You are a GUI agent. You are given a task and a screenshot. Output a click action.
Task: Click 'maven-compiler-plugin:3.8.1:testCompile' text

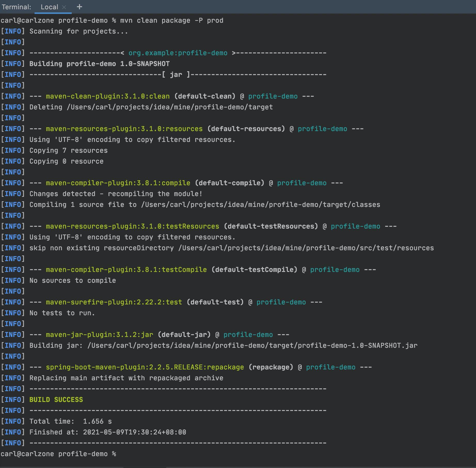pyautogui.click(x=126, y=270)
